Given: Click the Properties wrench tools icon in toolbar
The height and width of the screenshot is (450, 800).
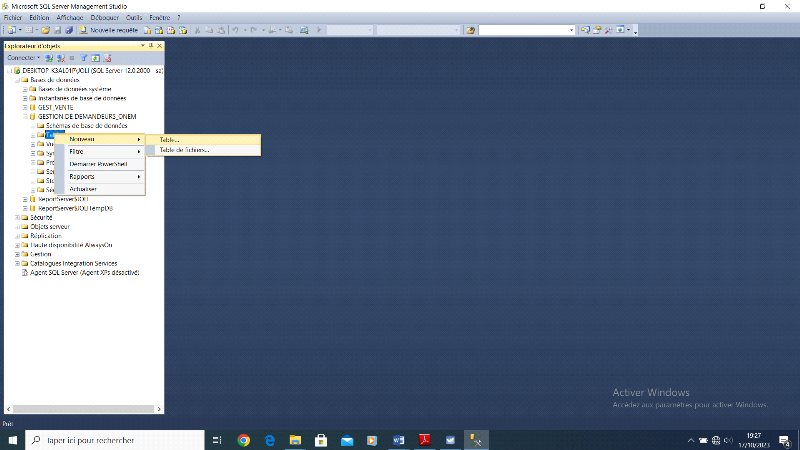Looking at the screenshot, I should (x=608, y=30).
